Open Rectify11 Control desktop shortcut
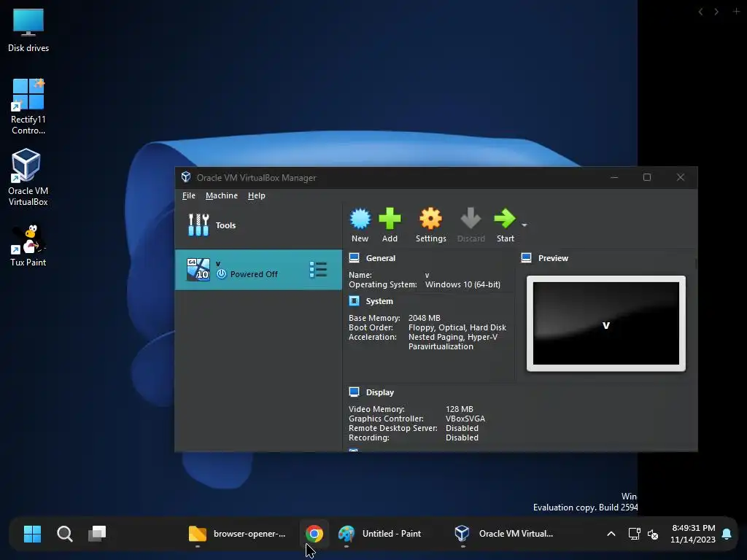Viewport: 747px width, 560px height. point(28,106)
